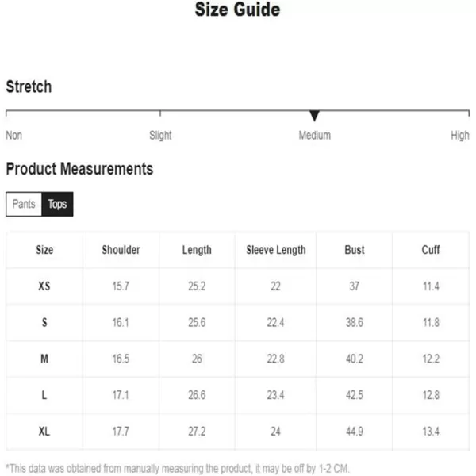This screenshot has width=476, height=476.
Task: Click the High stretch label
Action: [460, 136]
